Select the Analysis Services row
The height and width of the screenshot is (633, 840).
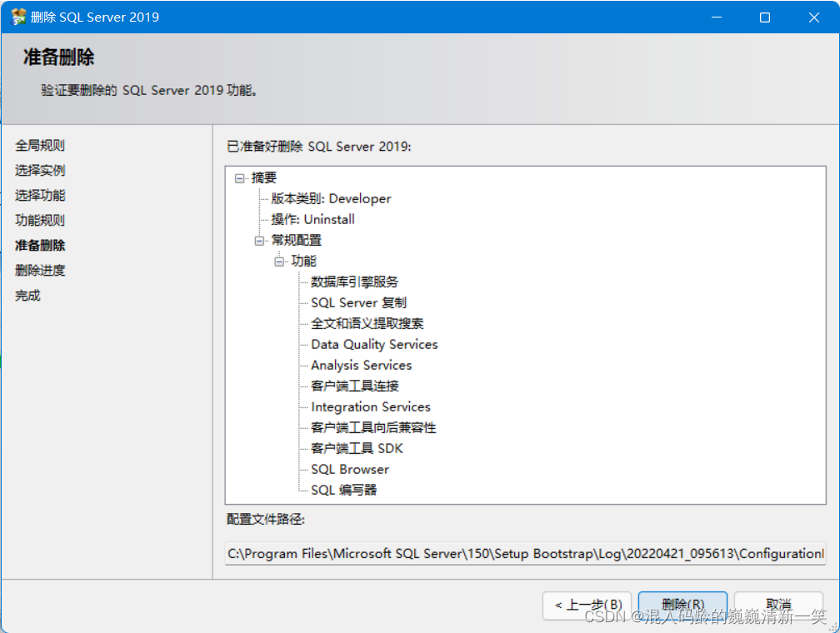tap(362, 366)
